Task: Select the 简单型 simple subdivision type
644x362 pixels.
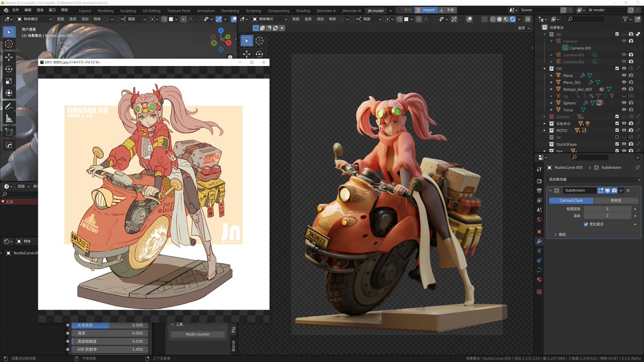Action: click(x=616, y=201)
